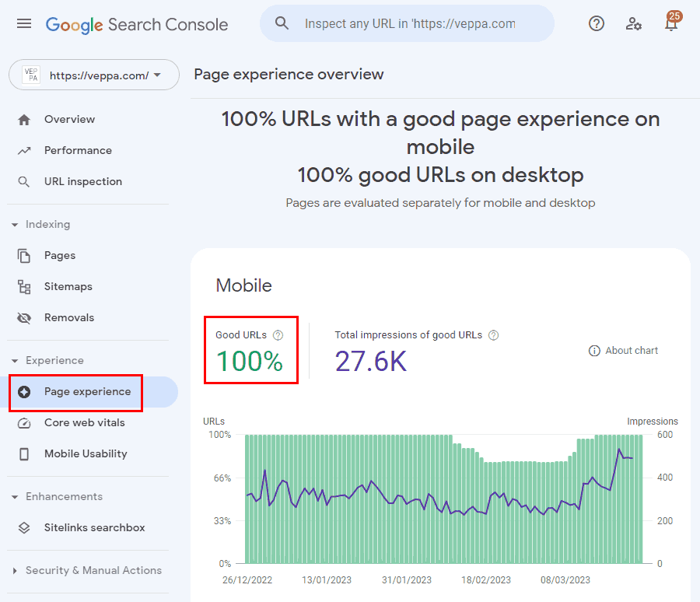Click the 08/03/2023 date label
The image size is (700, 602).
[565, 580]
